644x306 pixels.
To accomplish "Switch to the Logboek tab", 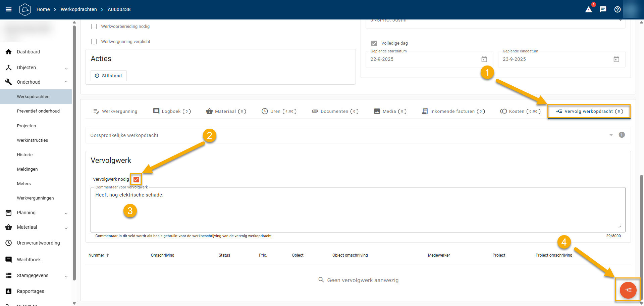I will [172, 112].
